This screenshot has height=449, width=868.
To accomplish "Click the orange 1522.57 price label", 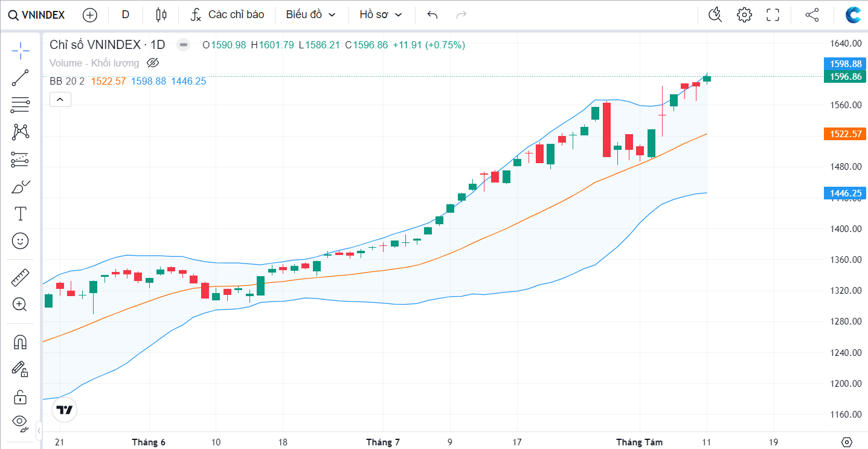I will (845, 134).
